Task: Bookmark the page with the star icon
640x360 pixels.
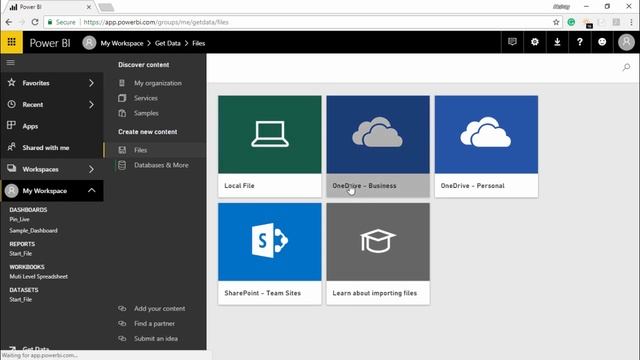Action: tap(556, 22)
